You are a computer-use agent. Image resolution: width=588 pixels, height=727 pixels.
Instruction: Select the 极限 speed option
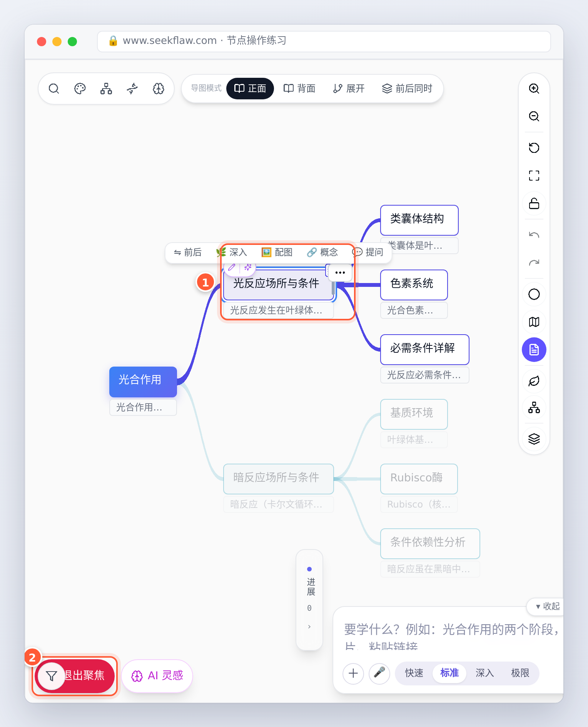coord(520,673)
